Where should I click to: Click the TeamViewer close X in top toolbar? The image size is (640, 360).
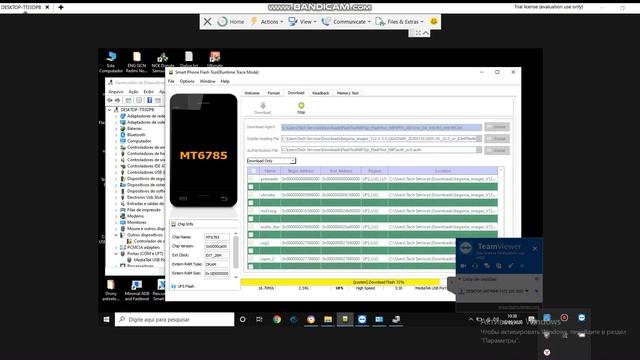pos(207,22)
